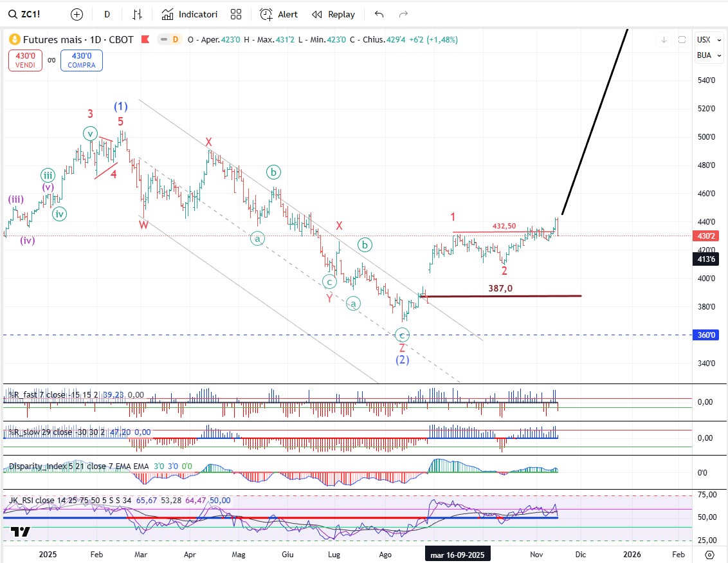This screenshot has width=728, height=563.
Task: Select the circled v wave label
Action: (x=90, y=134)
